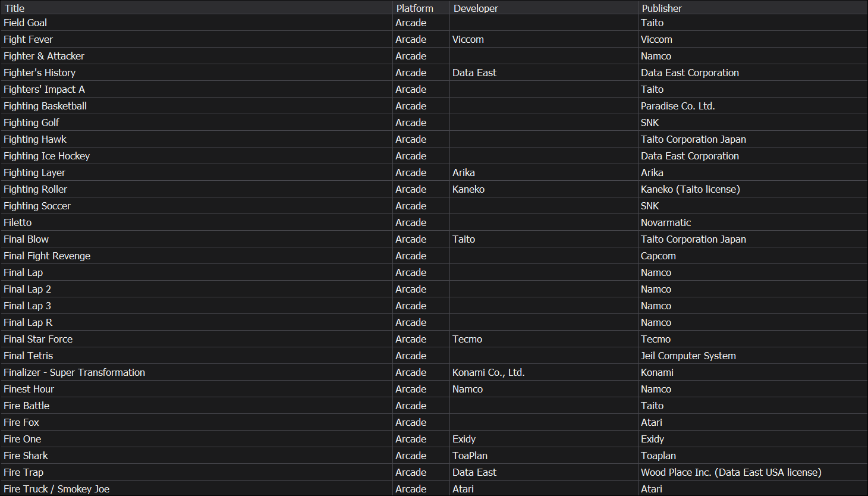Select Filetto title
This screenshot has width=868, height=496.
[18, 222]
